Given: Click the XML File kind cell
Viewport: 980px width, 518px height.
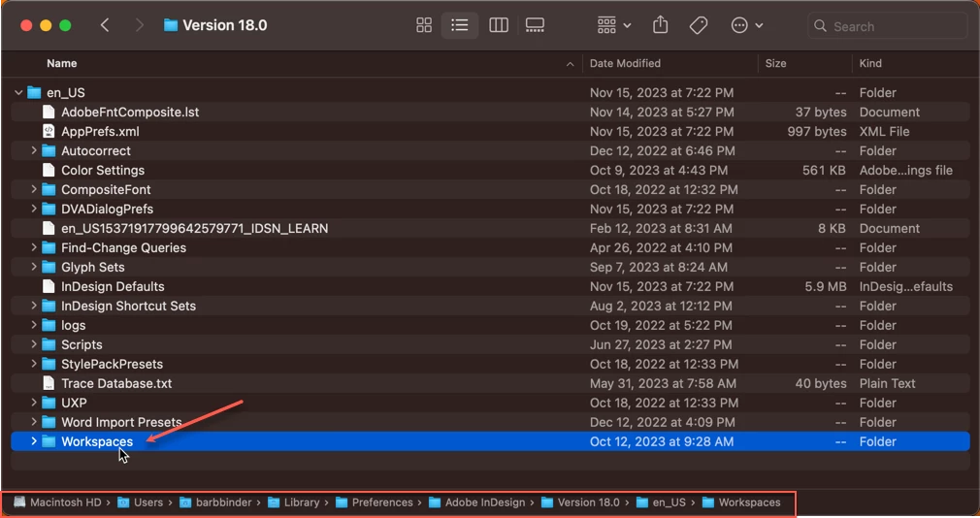Looking at the screenshot, I should tap(884, 131).
